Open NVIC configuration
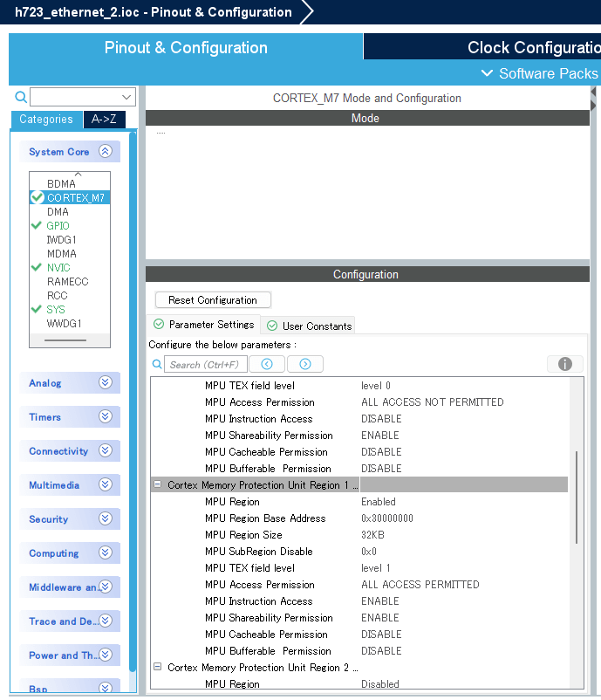 click(58, 268)
